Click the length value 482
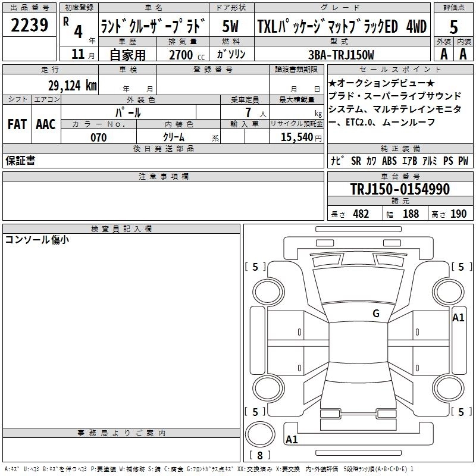476x476 pixels. tap(361, 214)
